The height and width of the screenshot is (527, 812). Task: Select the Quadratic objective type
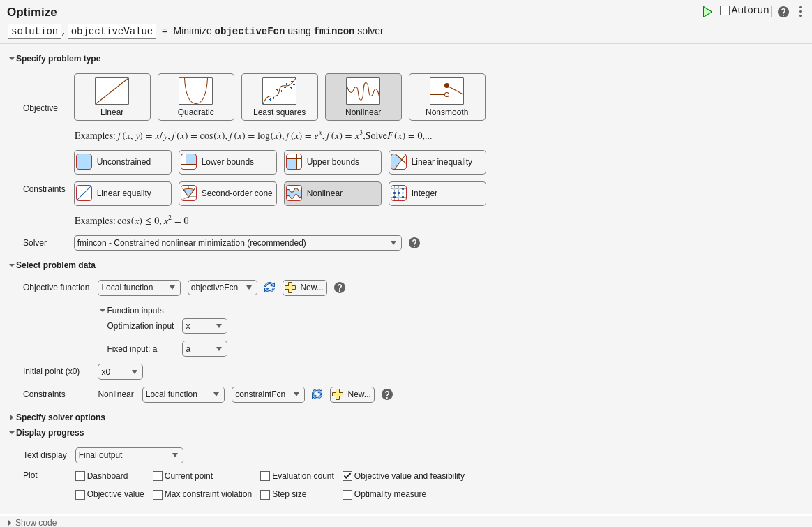pos(195,96)
